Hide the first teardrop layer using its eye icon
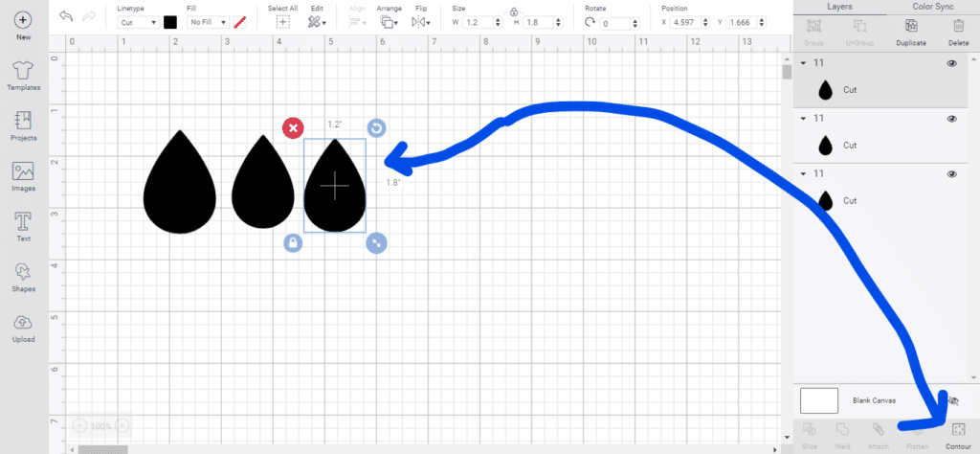 [951, 64]
